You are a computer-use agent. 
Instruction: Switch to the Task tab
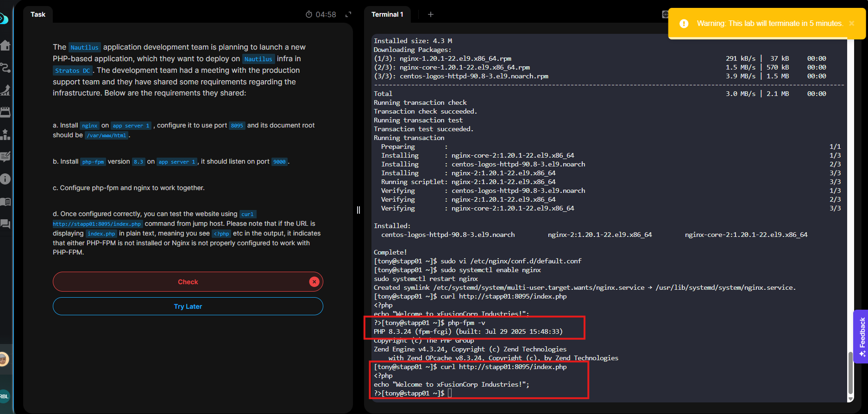[38, 14]
